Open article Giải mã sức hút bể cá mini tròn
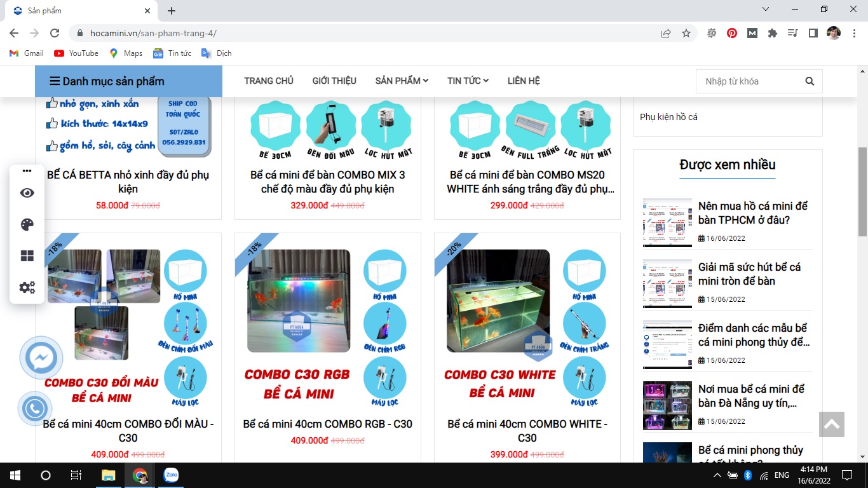This screenshot has height=488, width=868. click(x=749, y=274)
